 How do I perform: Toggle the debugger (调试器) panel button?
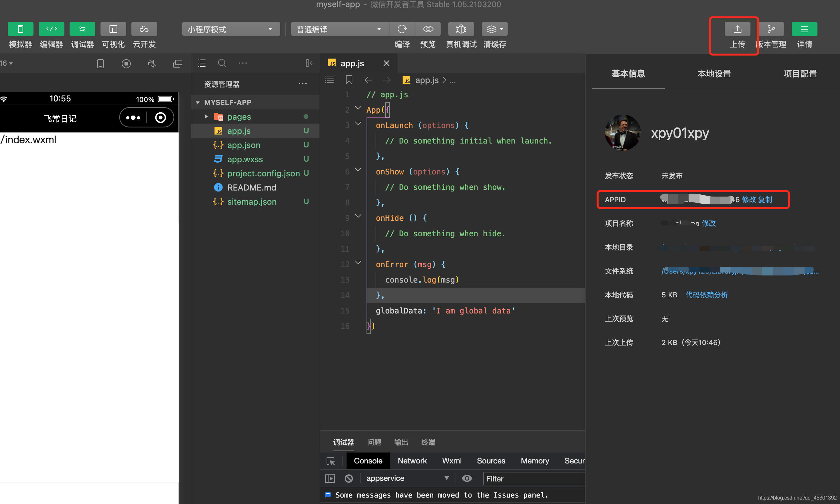tap(82, 29)
